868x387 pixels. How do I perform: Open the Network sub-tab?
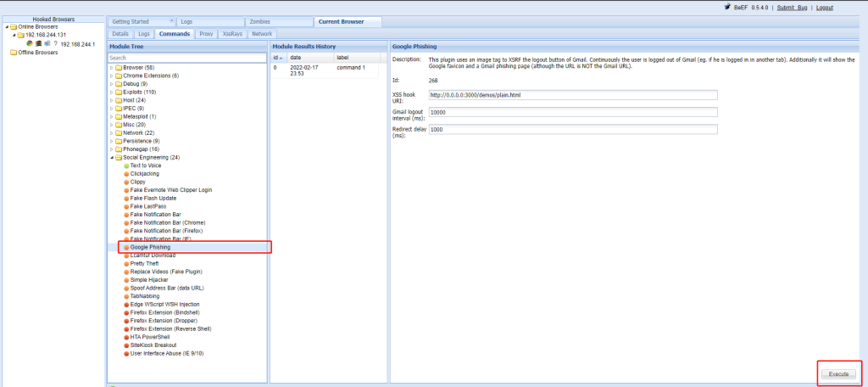point(262,34)
